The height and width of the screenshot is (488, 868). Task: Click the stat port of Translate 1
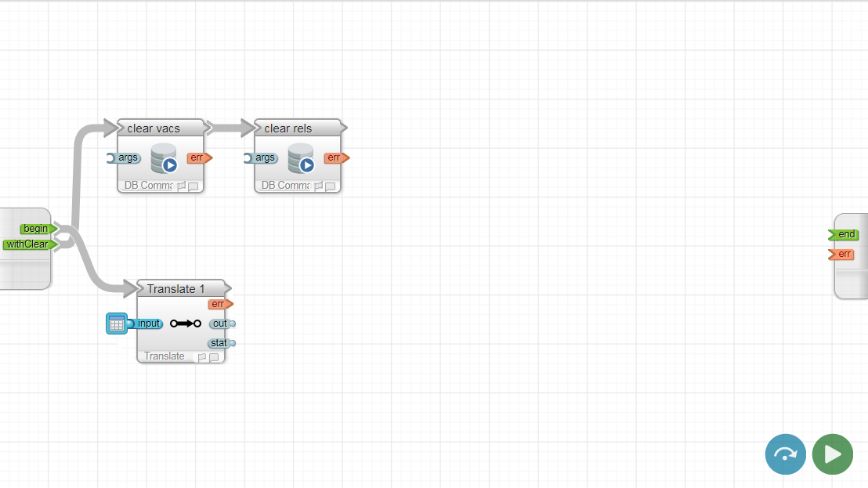tap(221, 343)
